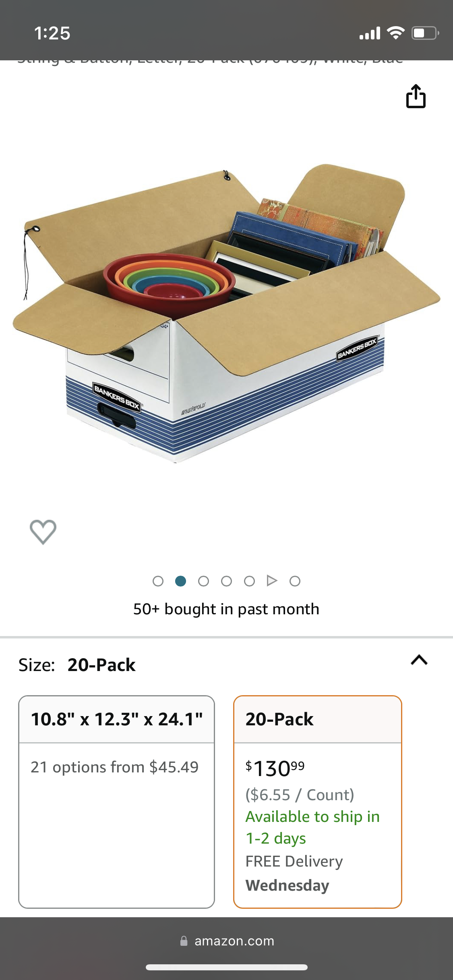
Task: Select the video play indicator in carousel
Action: [x=272, y=581]
